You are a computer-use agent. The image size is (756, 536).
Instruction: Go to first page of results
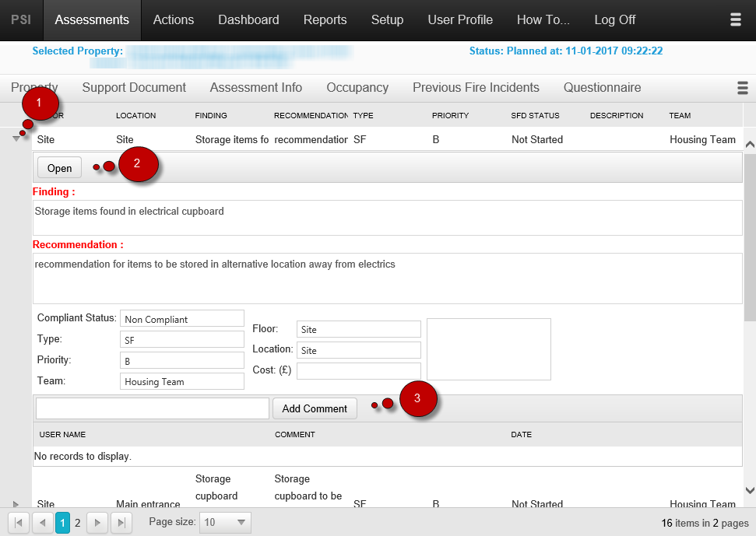[19, 523]
